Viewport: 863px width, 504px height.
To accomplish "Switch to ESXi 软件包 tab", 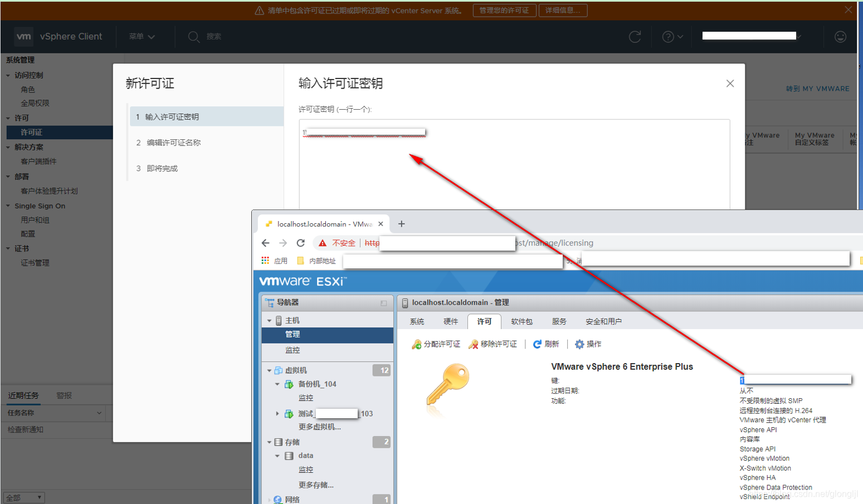I will tap(521, 321).
